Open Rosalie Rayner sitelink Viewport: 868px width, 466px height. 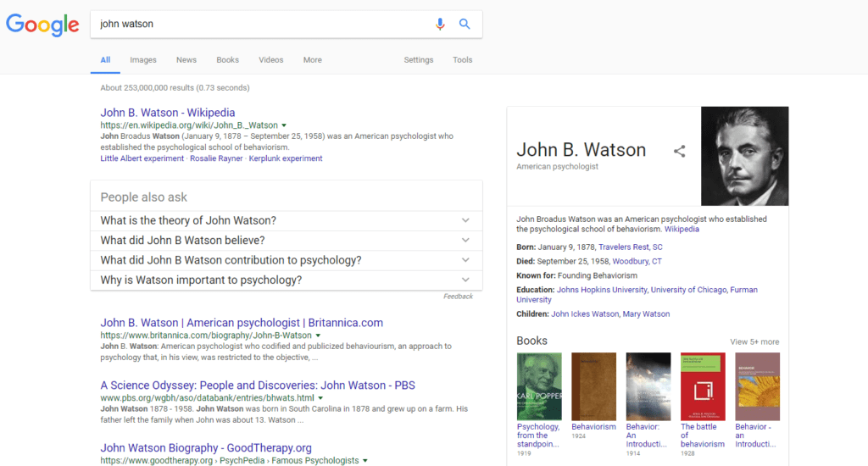(216, 158)
